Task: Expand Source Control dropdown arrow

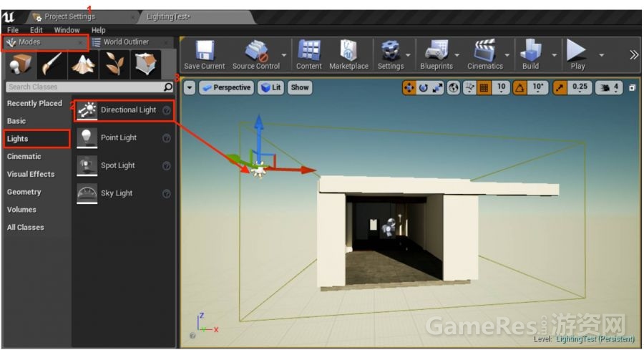Action: point(284,55)
